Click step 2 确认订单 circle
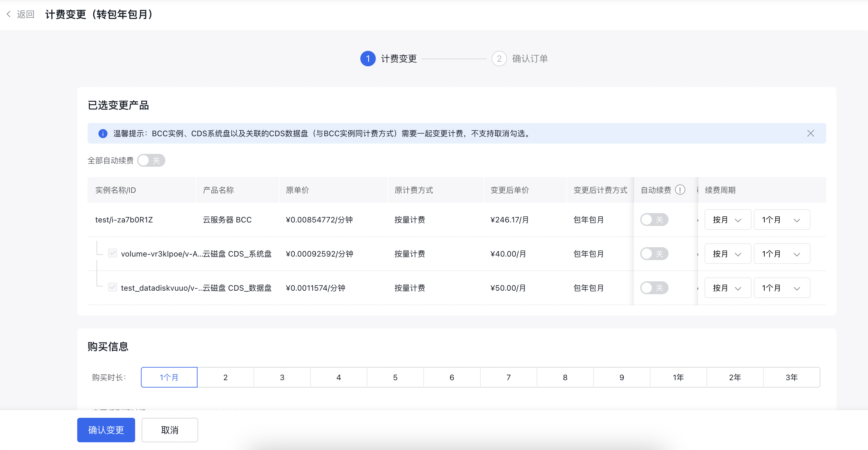This screenshot has height=450, width=868. tap(499, 59)
